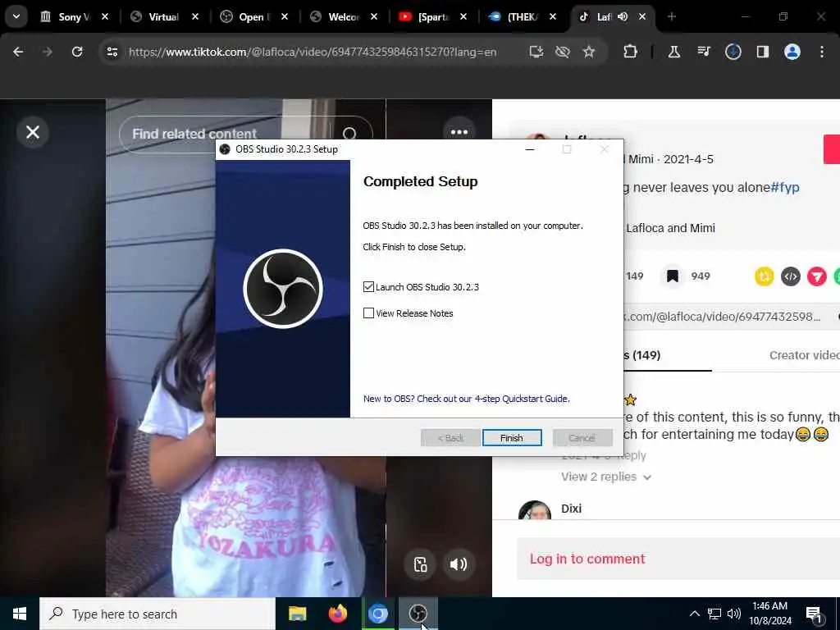Screen dimensions: 840x630
Task: Go back with the browser back arrow
Action: click(x=18, y=52)
